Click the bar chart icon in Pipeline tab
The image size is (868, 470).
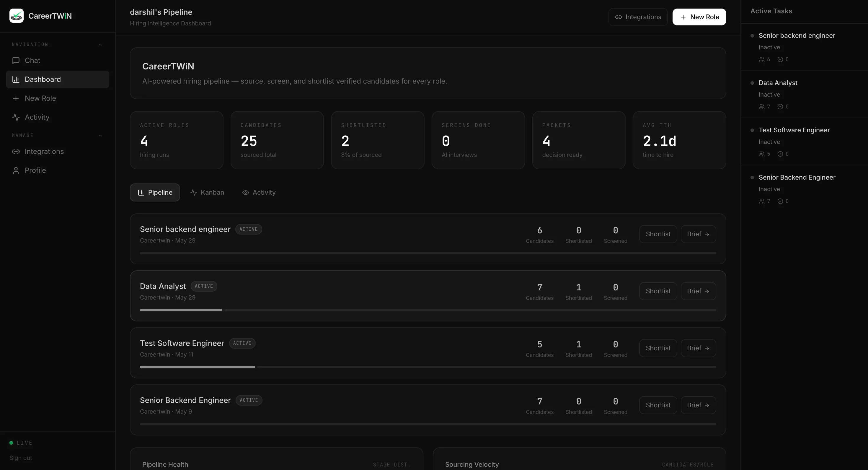click(141, 193)
